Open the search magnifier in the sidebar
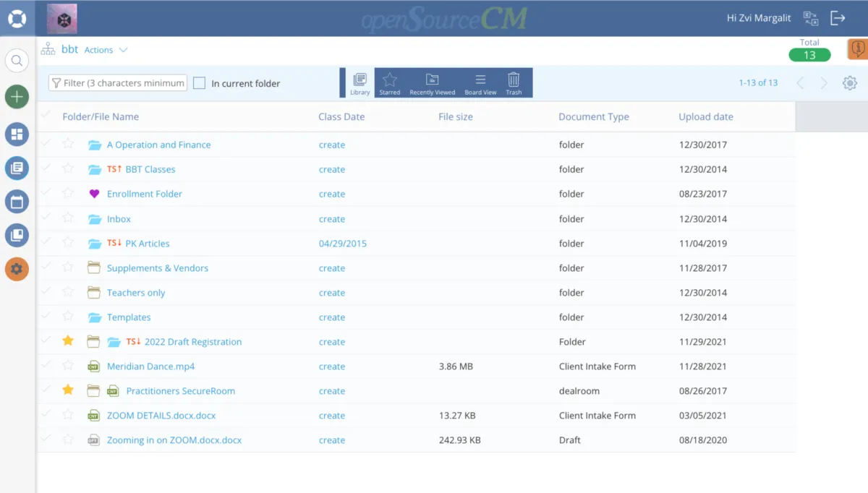This screenshot has width=868, height=493. pos(17,61)
